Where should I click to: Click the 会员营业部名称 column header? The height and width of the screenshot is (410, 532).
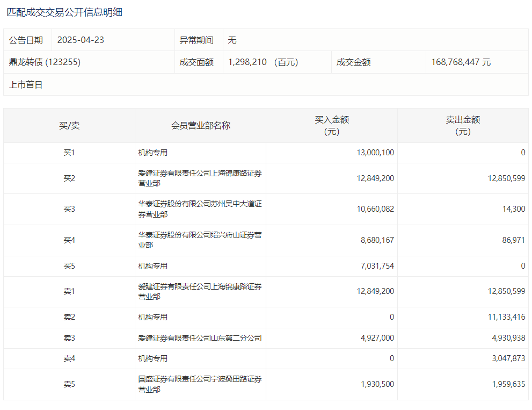[200, 126]
